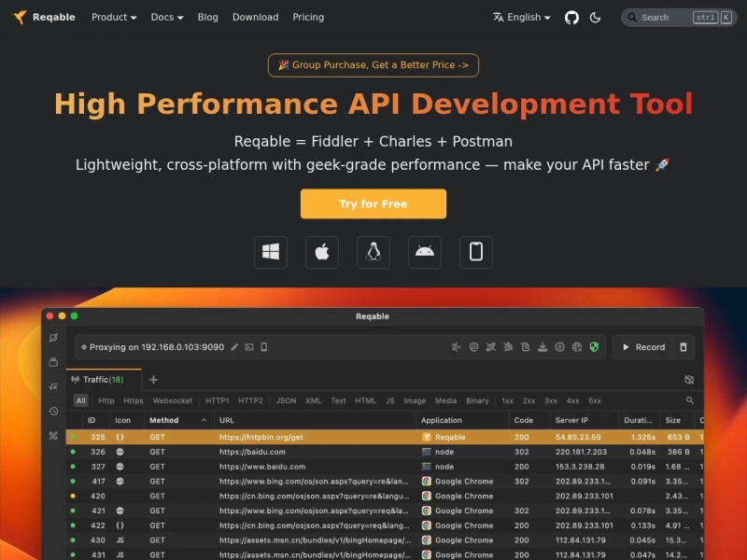This screenshot has height=560, width=747.
Task: Click the Reqable bird logo
Action: 20,17
